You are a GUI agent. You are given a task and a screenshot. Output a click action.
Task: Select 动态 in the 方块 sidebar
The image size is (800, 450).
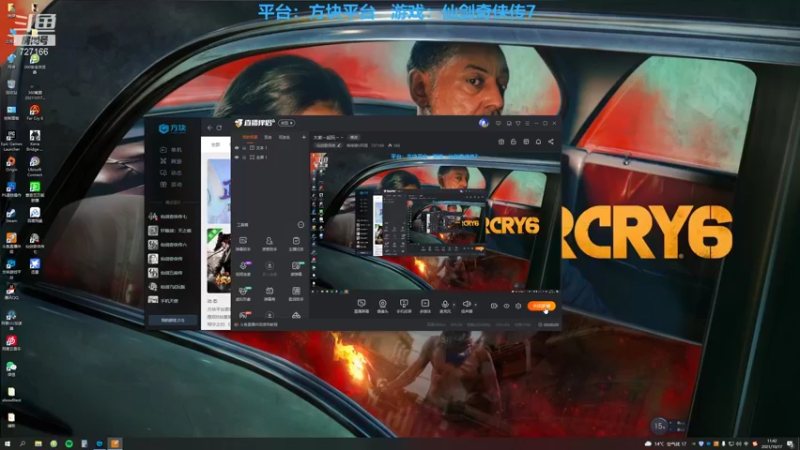[171, 173]
